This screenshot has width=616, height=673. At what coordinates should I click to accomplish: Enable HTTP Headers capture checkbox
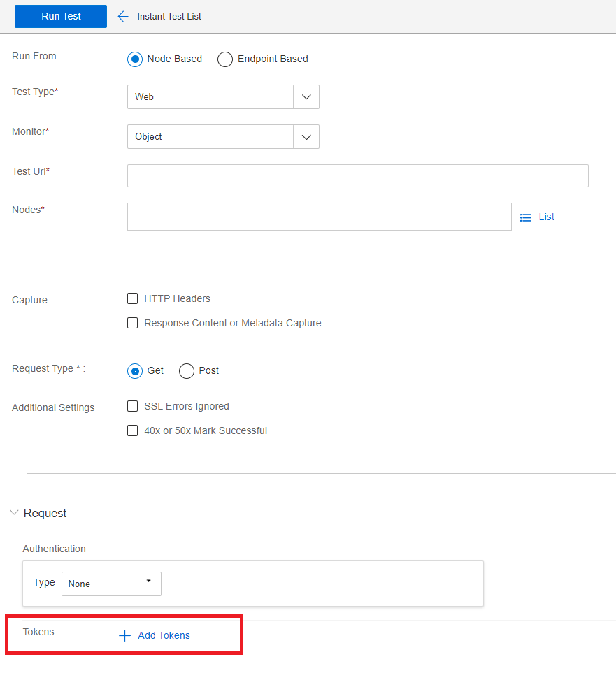(133, 298)
